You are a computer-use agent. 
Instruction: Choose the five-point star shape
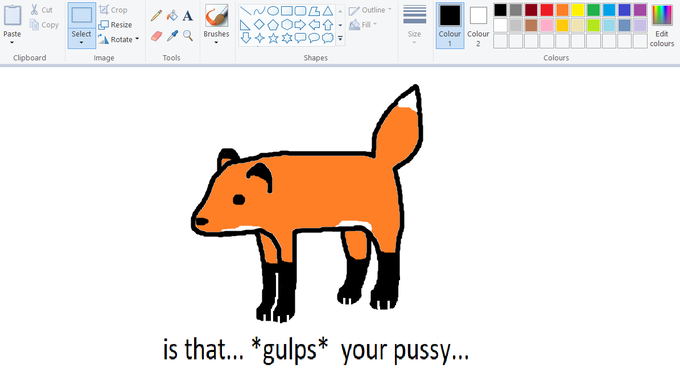(273, 38)
